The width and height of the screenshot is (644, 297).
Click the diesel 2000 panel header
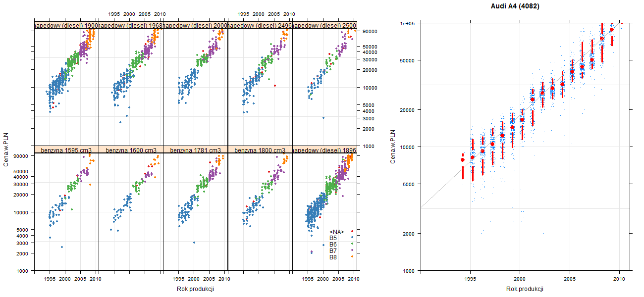click(195, 25)
